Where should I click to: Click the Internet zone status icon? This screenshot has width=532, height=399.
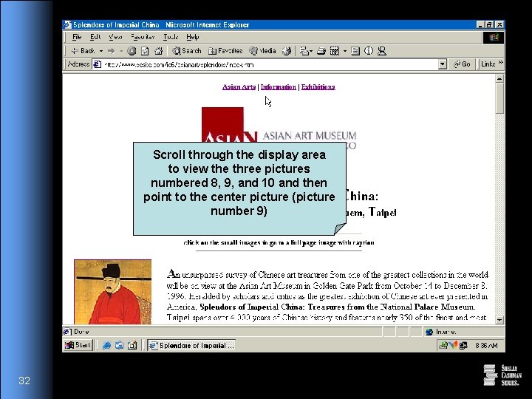coord(429,332)
